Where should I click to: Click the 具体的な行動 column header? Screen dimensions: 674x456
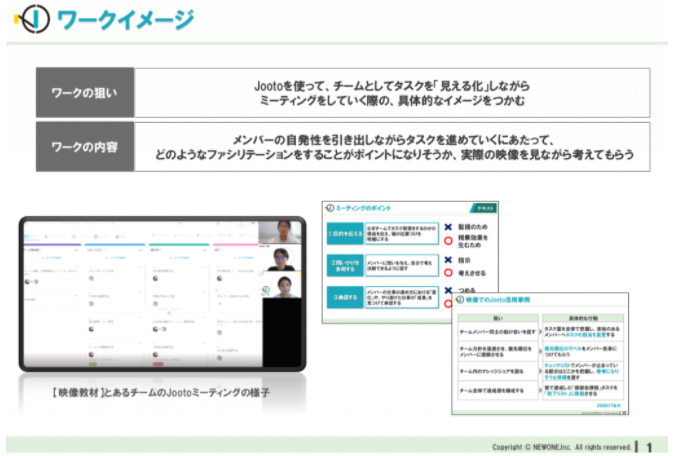[x=582, y=318]
